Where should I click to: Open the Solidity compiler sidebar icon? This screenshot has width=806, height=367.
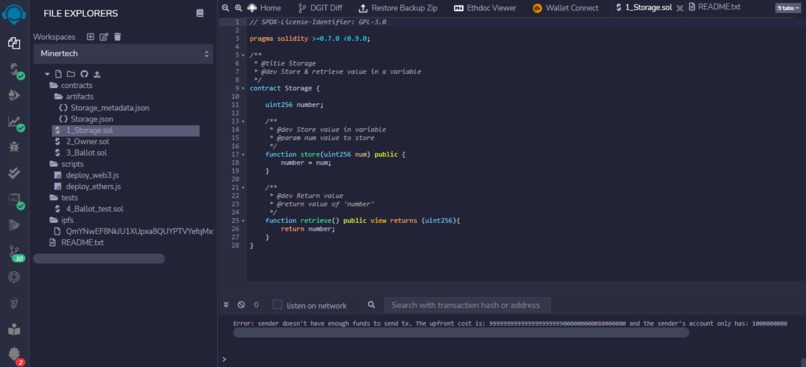(x=15, y=70)
